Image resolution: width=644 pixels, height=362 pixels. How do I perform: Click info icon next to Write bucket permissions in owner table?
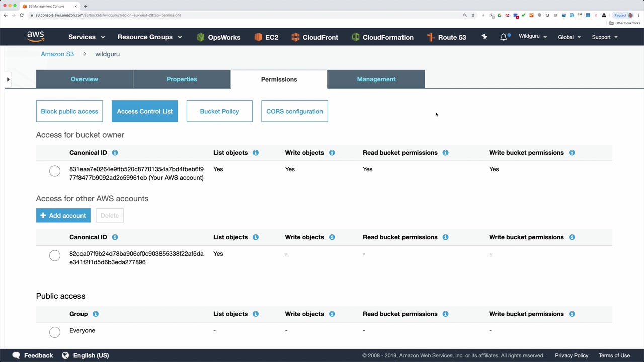pos(572,153)
